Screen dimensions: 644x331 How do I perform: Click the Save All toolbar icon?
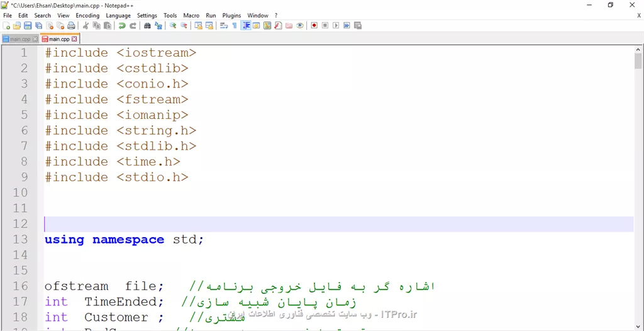pos(38,26)
